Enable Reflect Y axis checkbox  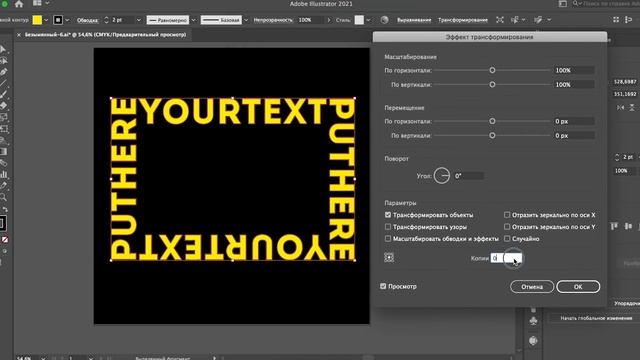507,227
